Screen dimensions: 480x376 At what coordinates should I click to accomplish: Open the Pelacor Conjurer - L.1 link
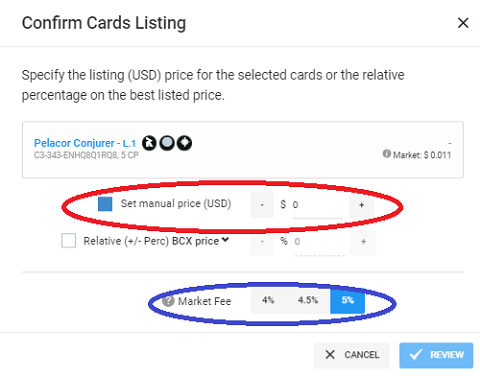tap(85, 143)
